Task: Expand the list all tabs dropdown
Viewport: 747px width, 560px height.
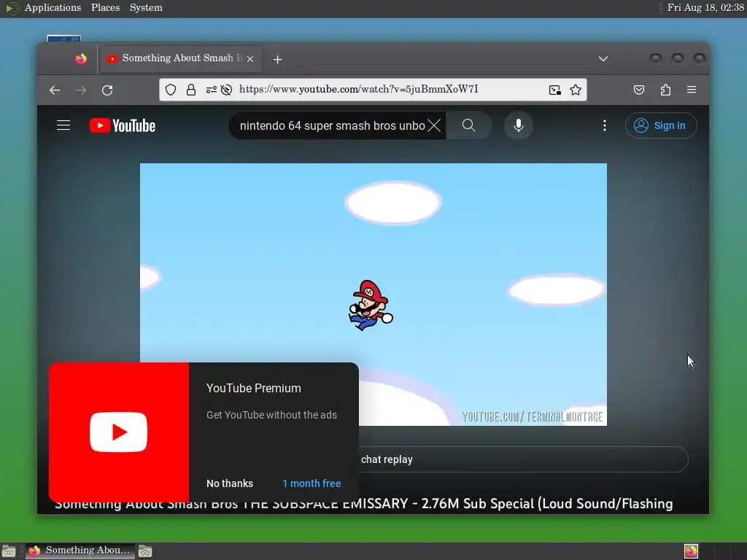Action: click(603, 58)
